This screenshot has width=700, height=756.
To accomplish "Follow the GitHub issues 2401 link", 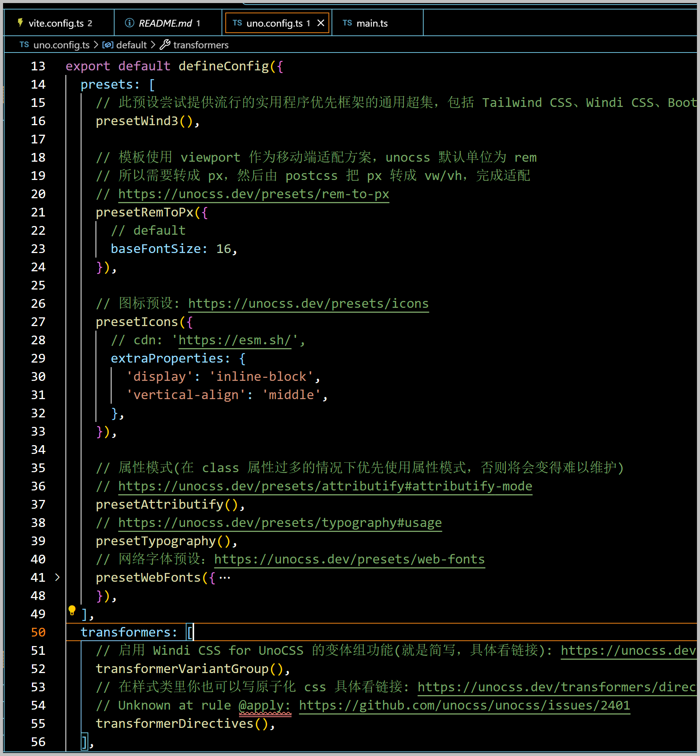I will click(464, 705).
